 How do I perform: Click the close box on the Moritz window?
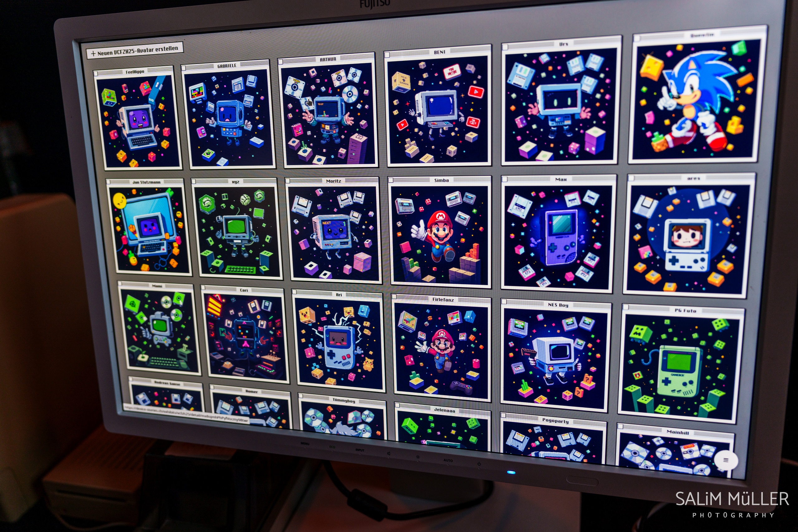click(288, 180)
